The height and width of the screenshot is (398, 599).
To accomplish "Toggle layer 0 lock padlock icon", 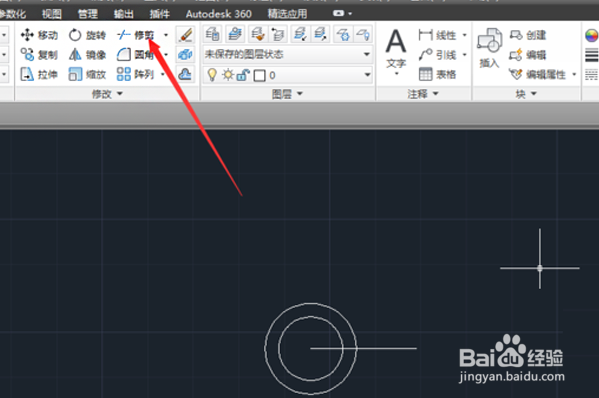I will (243, 75).
